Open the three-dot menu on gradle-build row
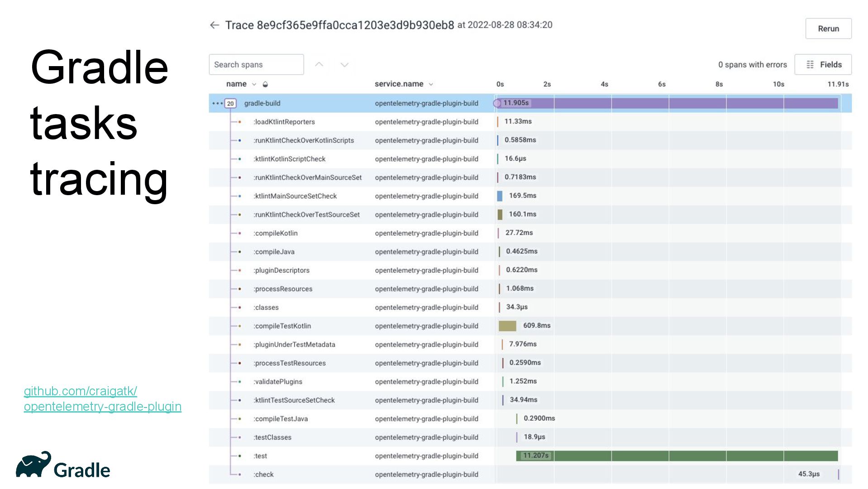Viewport: 868px width, 489px height. pyautogui.click(x=217, y=103)
